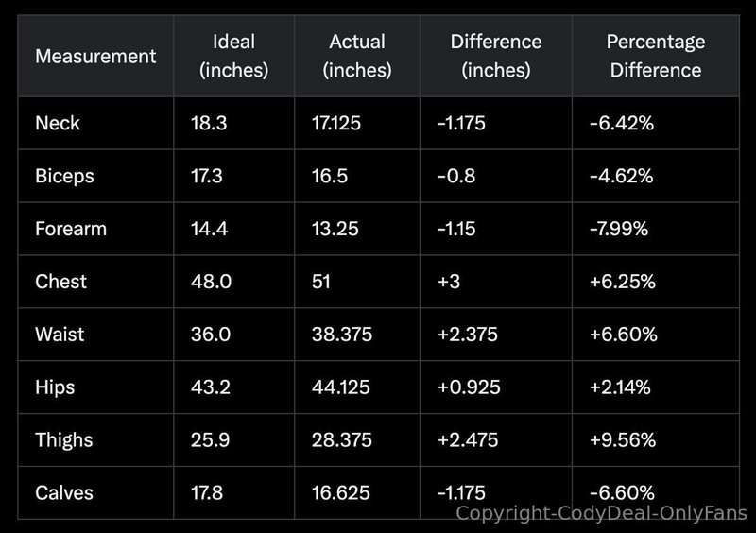Select the 38.375 waist actual value

342,335
